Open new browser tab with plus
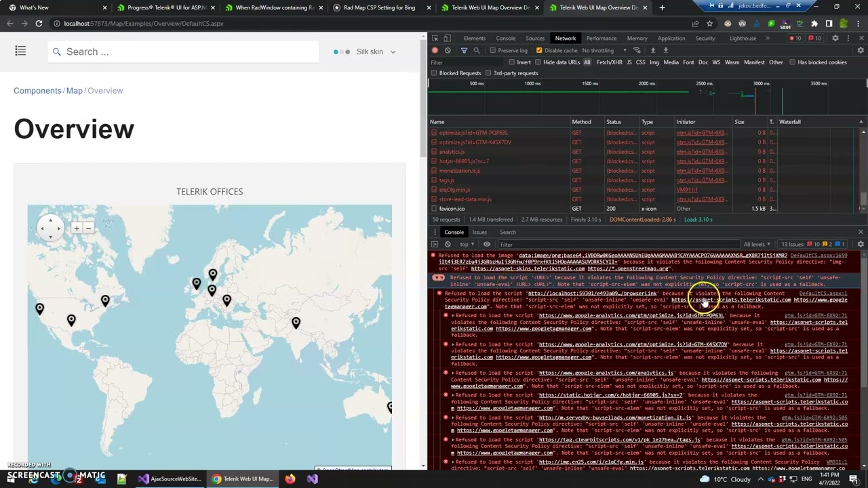868x488 pixels. point(662,7)
